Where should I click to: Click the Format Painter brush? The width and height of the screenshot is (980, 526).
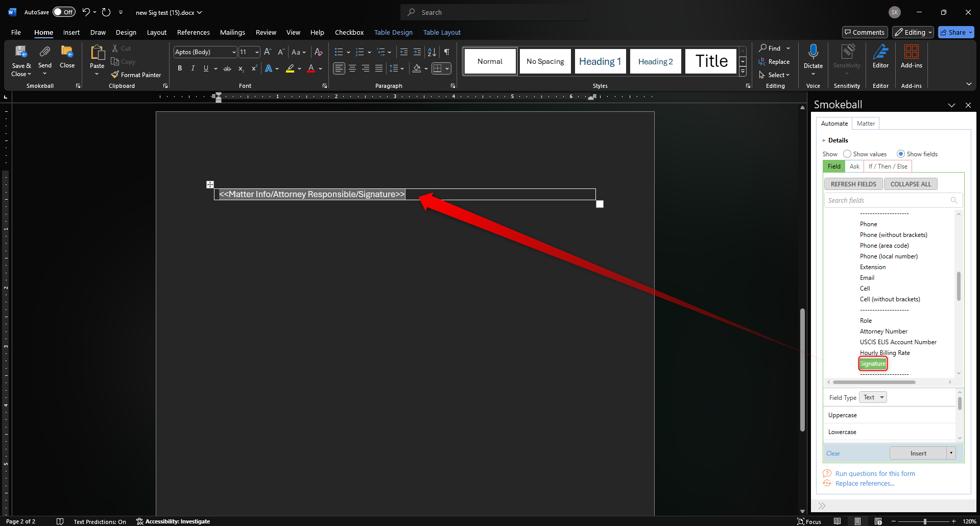(x=136, y=75)
